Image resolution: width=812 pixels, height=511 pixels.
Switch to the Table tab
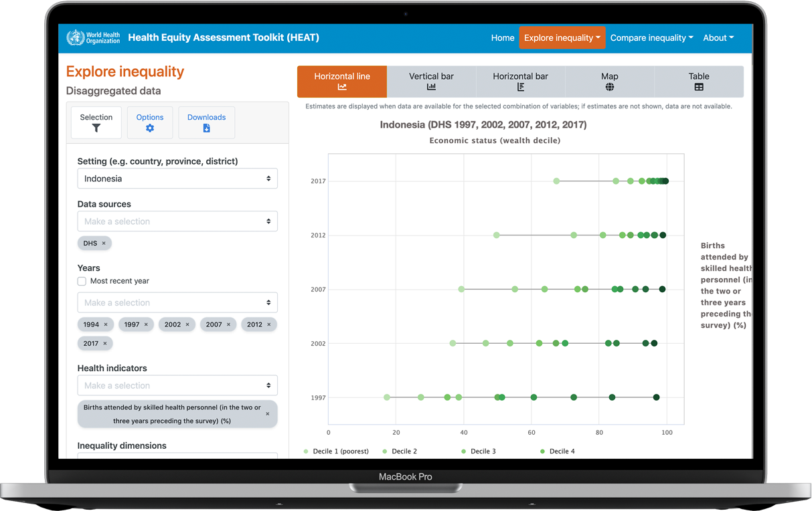(x=699, y=82)
